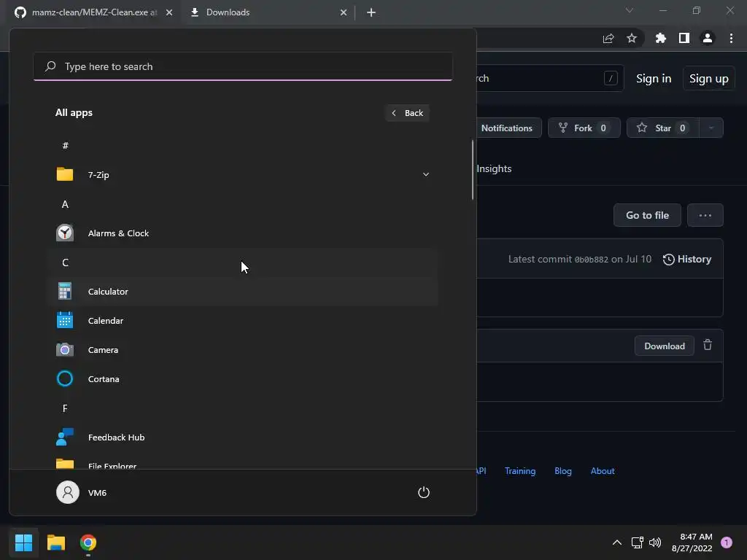
Task: Bookmark this page with star icon
Action: [632, 38]
